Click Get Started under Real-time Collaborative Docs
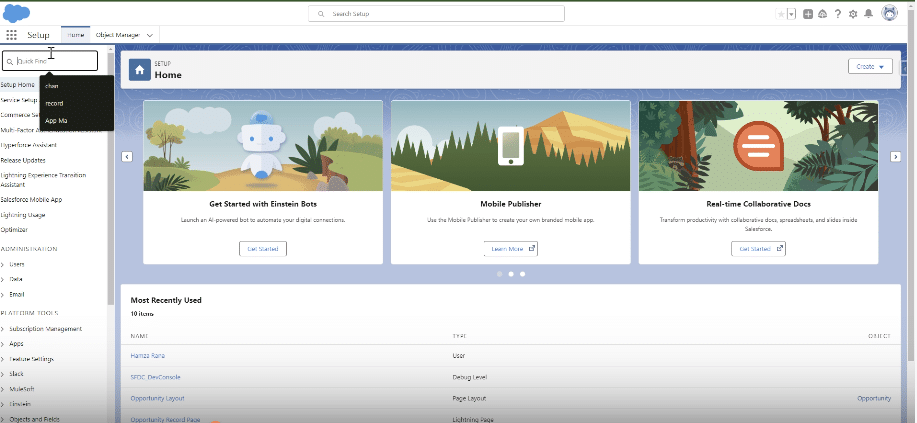The width and height of the screenshot is (917, 423). 758,249
